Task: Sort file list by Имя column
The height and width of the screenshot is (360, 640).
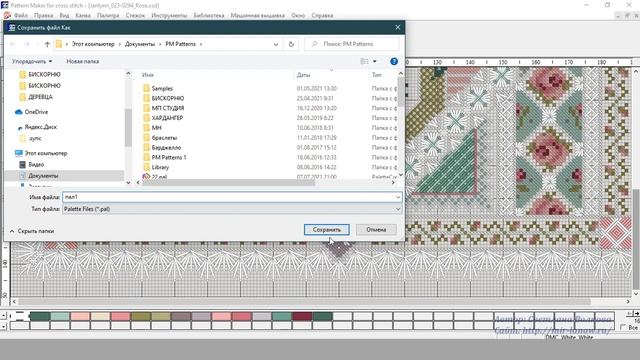Action: pos(148,75)
